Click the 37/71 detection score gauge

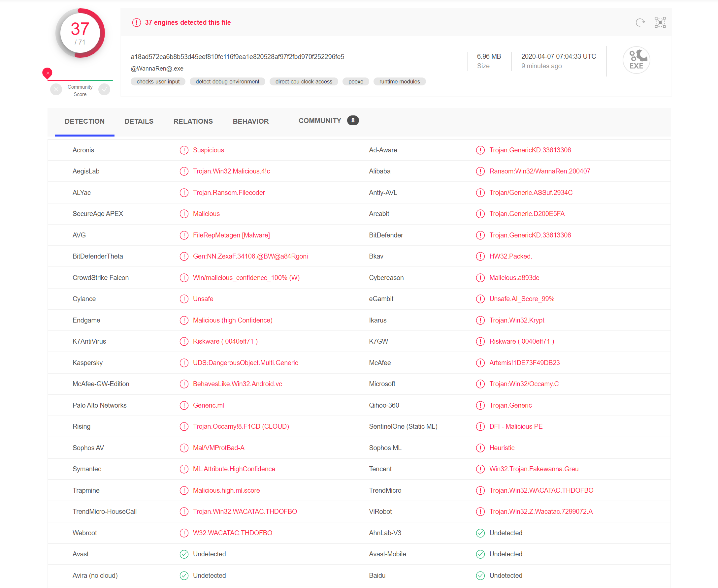coord(80,33)
